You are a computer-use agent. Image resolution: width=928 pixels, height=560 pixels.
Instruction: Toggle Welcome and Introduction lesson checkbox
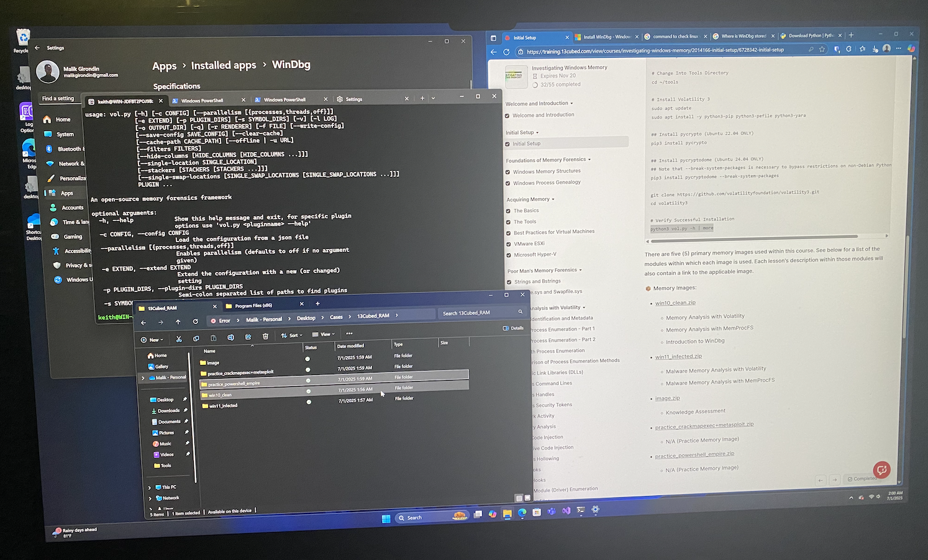(507, 115)
